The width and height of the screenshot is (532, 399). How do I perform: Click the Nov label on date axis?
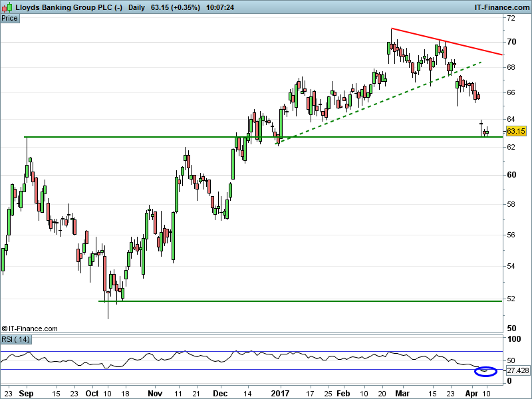coord(155,393)
